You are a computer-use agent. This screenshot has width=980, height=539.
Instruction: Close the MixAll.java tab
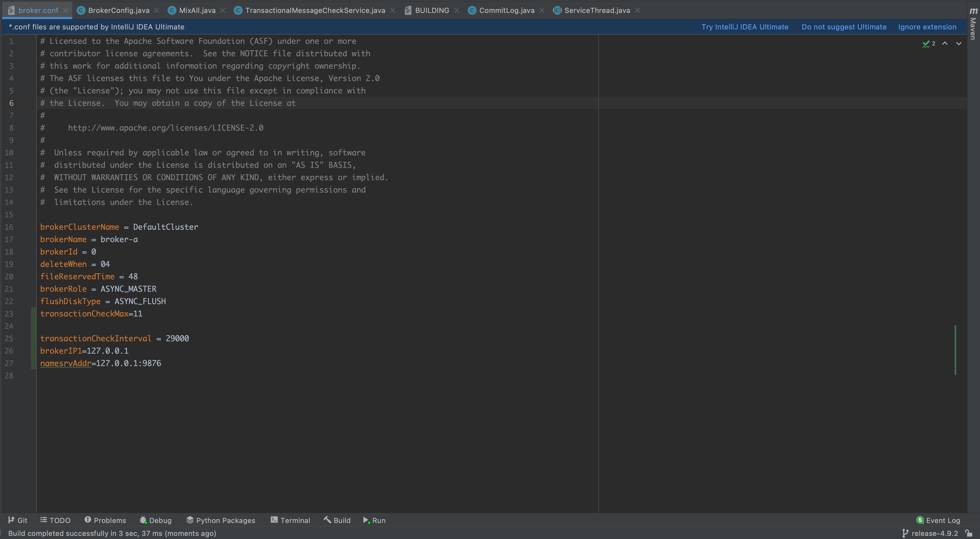pos(223,10)
